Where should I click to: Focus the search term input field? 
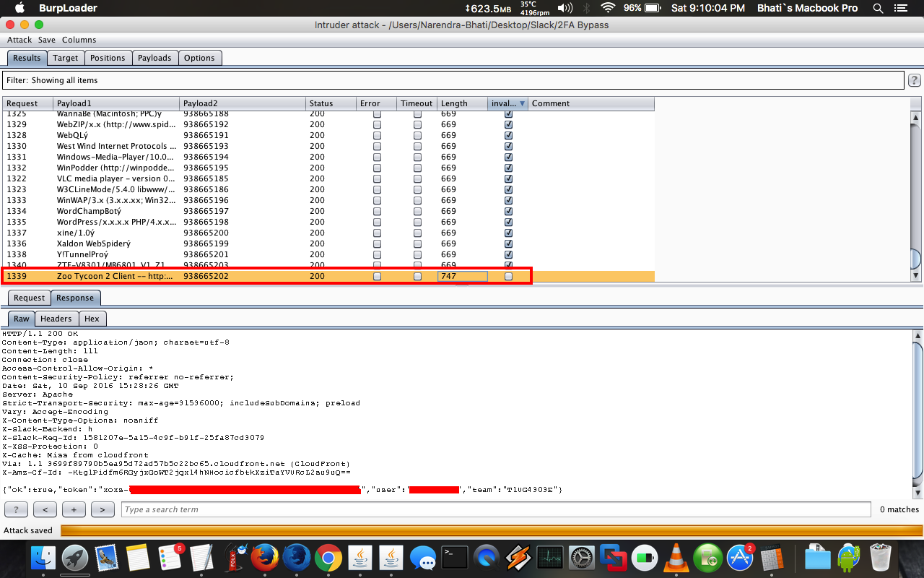(495, 509)
